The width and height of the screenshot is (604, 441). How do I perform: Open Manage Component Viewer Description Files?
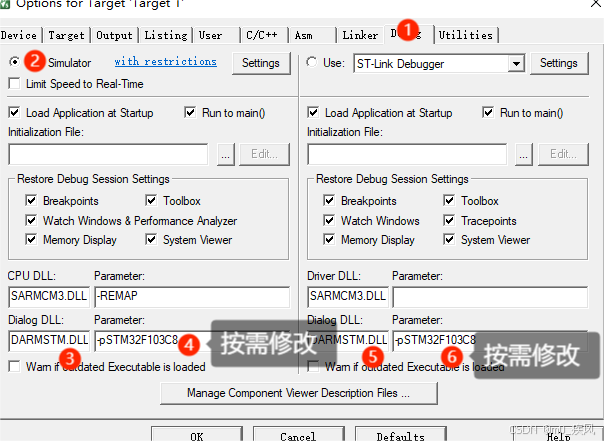[299, 393]
